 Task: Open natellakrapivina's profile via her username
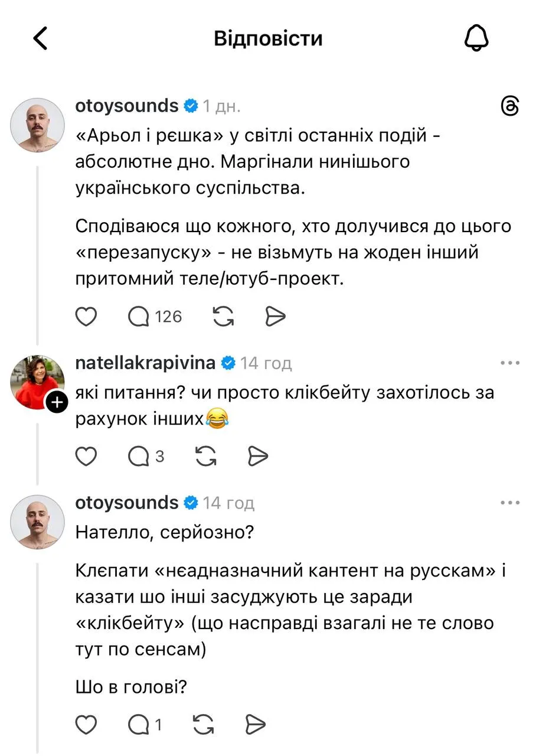145,363
